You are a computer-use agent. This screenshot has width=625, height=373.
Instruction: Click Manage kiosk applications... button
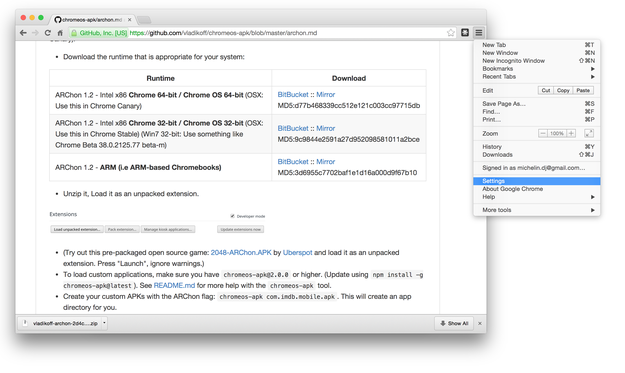(168, 230)
